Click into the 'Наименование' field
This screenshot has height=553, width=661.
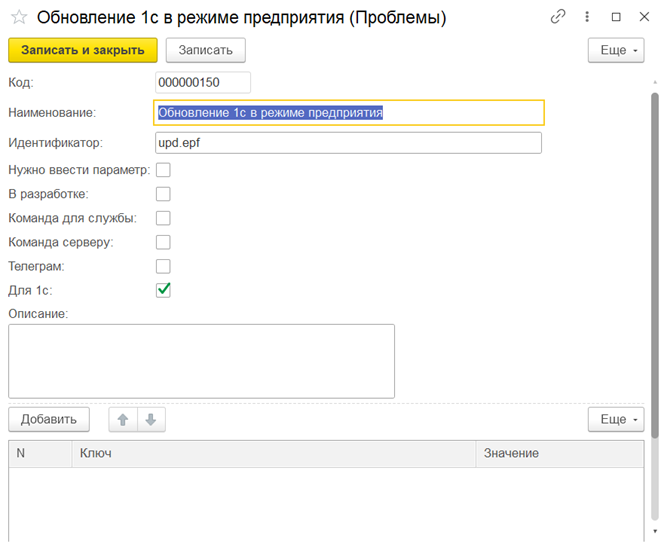[x=349, y=113]
